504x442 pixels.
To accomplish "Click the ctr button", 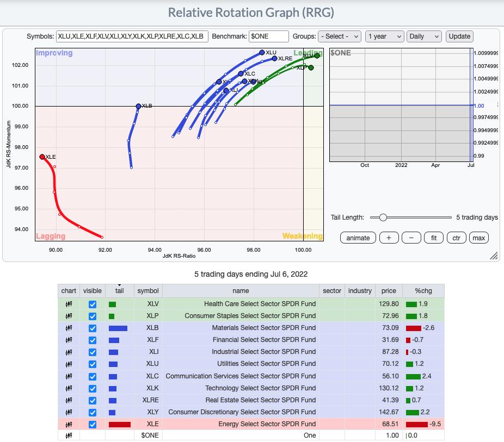I will point(457,238).
